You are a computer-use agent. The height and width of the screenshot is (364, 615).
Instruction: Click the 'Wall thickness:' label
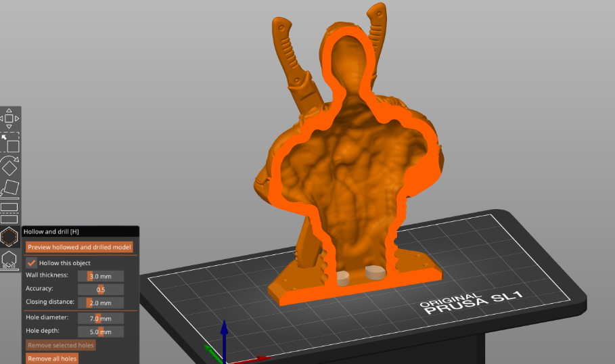47,275
